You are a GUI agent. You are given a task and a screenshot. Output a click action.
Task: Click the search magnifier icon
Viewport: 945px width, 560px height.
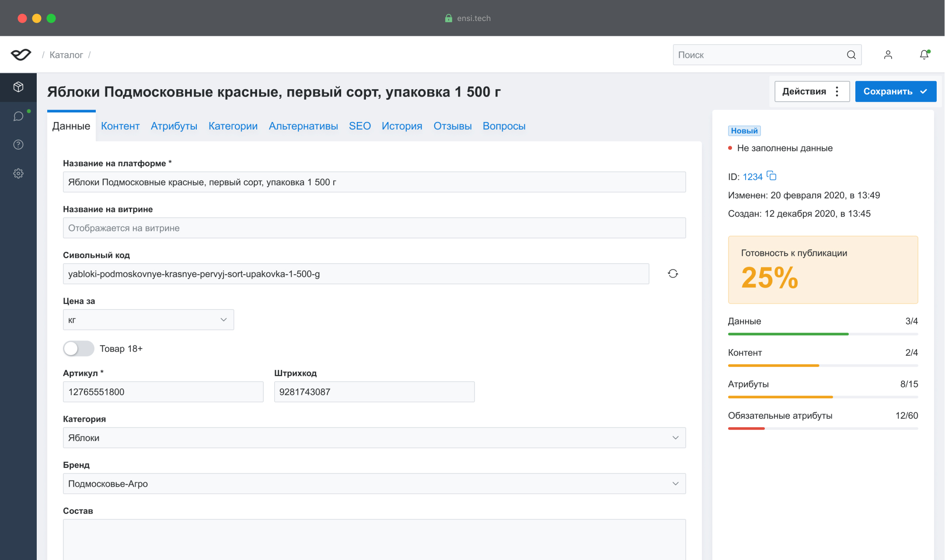point(851,55)
